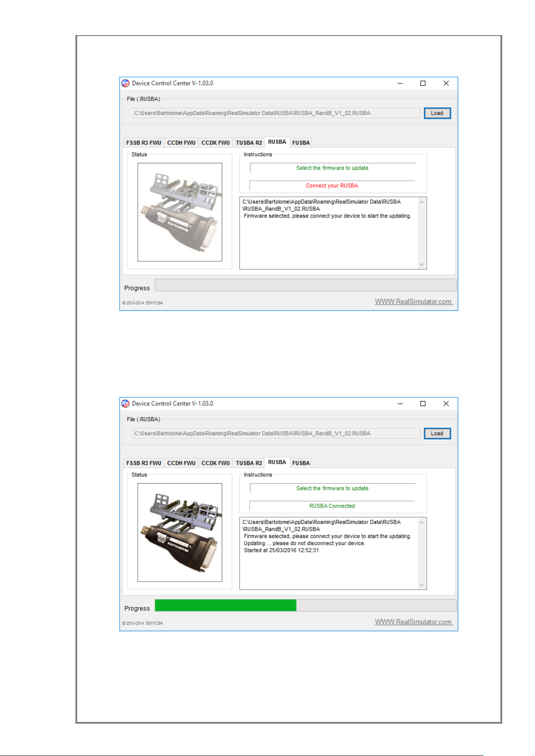The height and width of the screenshot is (756, 535).
Task: Click RUSBA device image in upper window
Action: (180, 212)
